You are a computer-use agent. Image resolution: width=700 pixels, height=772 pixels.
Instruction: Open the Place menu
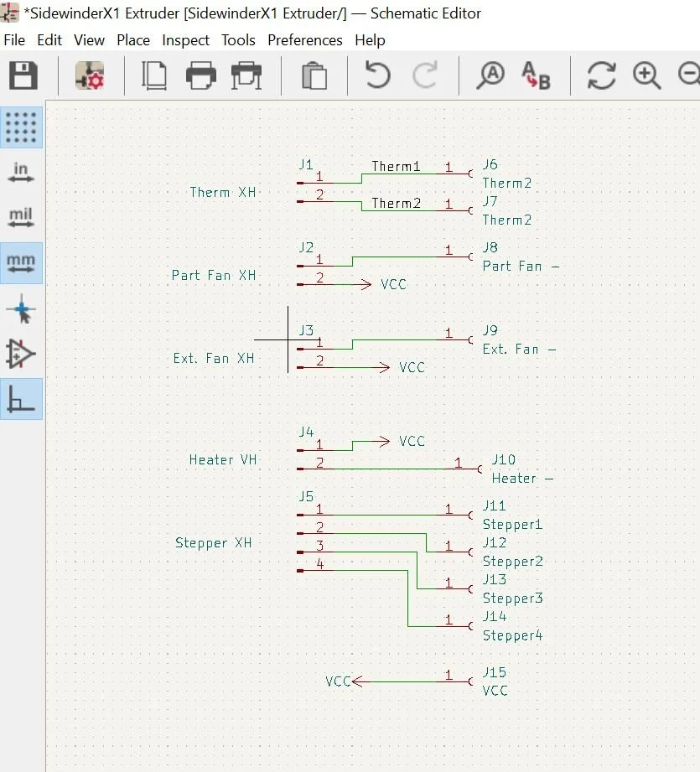(x=133, y=40)
